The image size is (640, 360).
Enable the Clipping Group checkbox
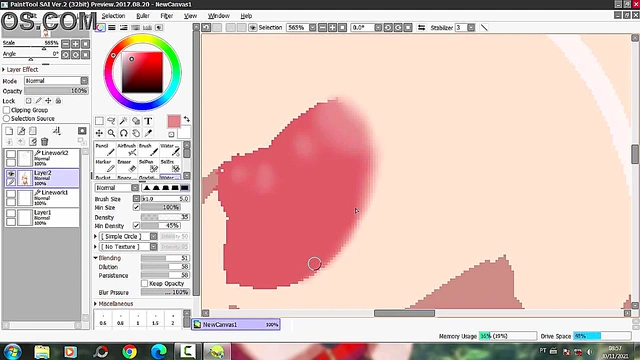click(x=6, y=110)
